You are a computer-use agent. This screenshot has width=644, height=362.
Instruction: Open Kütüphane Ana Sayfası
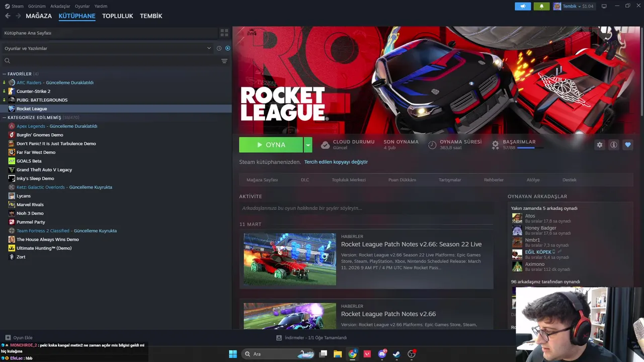click(x=109, y=33)
